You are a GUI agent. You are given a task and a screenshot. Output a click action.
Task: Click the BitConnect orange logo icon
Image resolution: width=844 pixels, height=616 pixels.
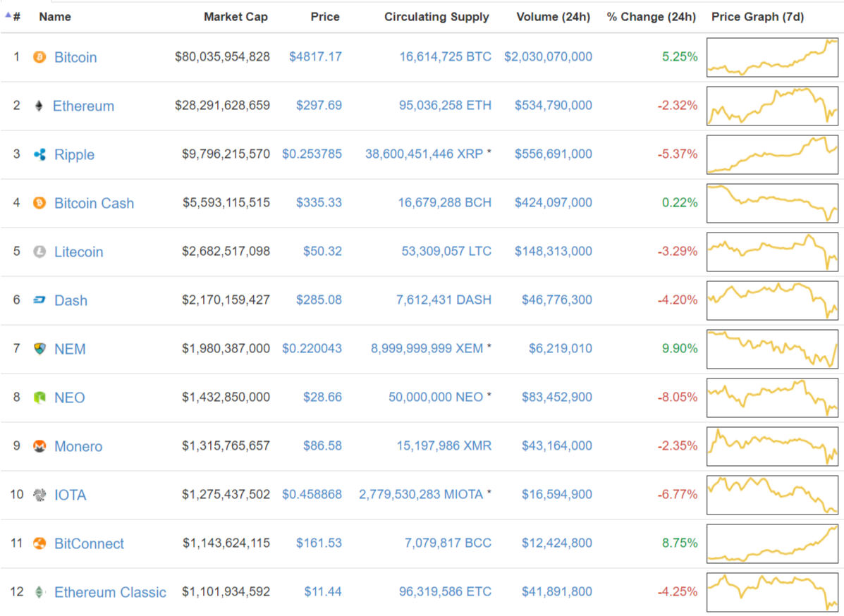(39, 543)
